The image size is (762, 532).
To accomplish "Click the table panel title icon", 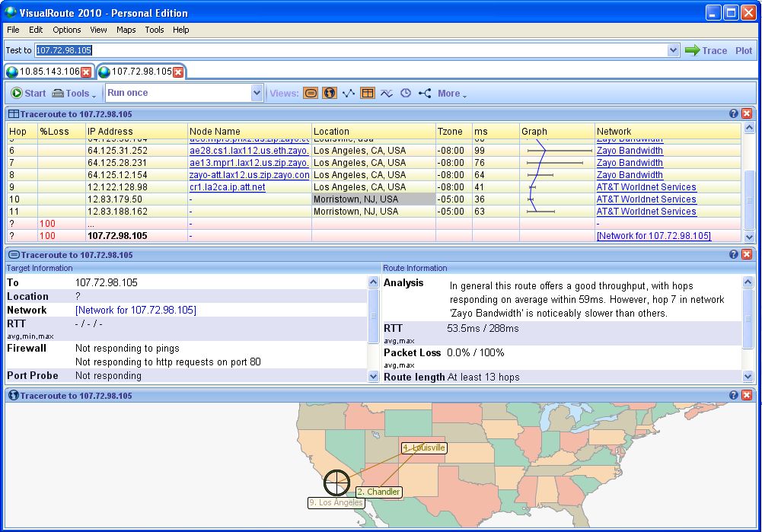I will point(14,114).
